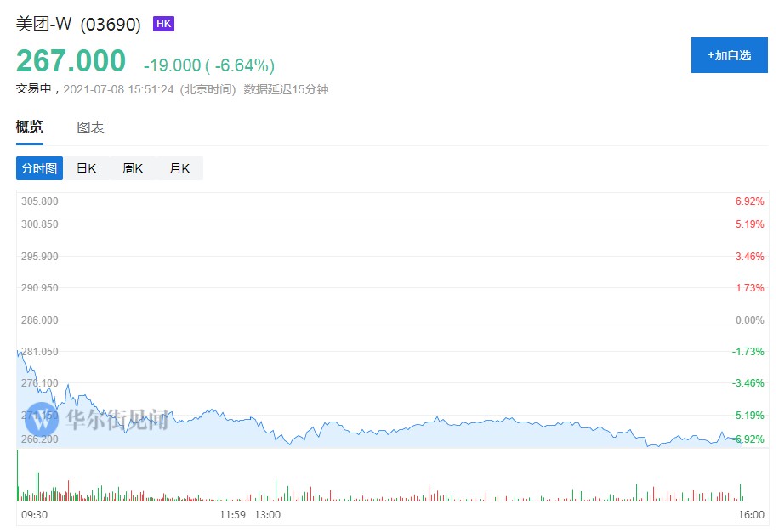Click the 0.00% percent axis label

click(749, 320)
